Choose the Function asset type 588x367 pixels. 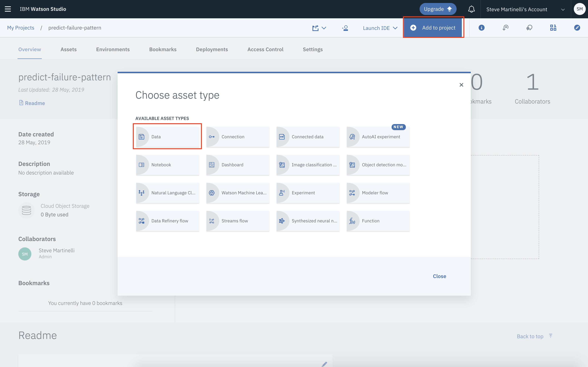coord(378,221)
